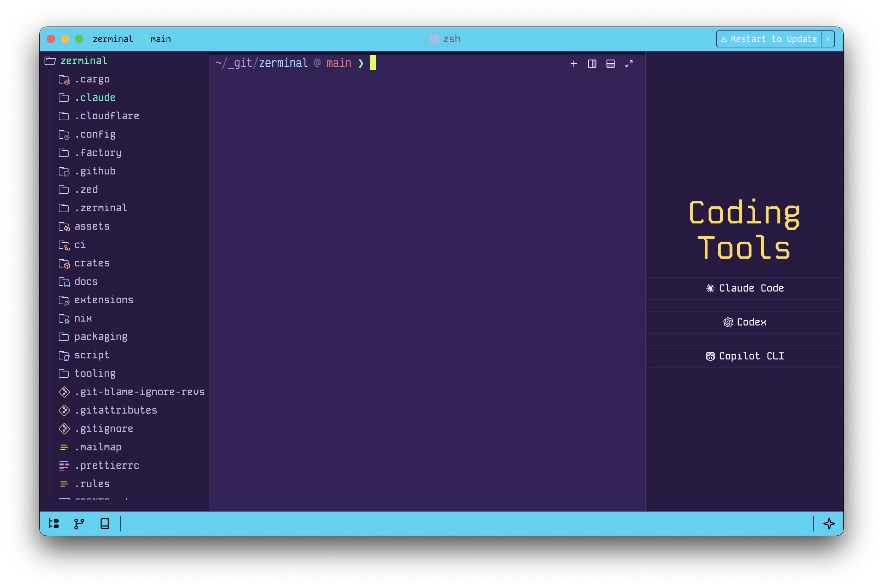Split terminal pane down icon
The width and height of the screenshot is (883, 588).
tap(610, 64)
